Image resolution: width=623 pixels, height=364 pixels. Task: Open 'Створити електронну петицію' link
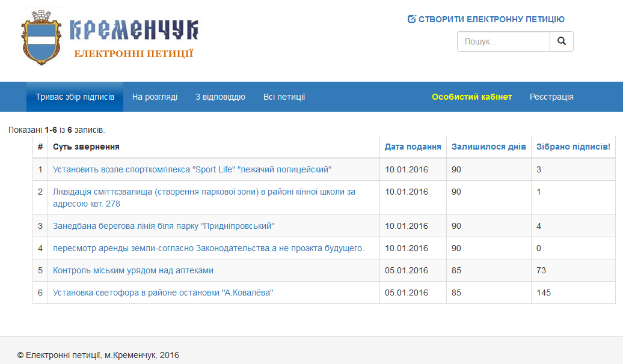coord(491,19)
